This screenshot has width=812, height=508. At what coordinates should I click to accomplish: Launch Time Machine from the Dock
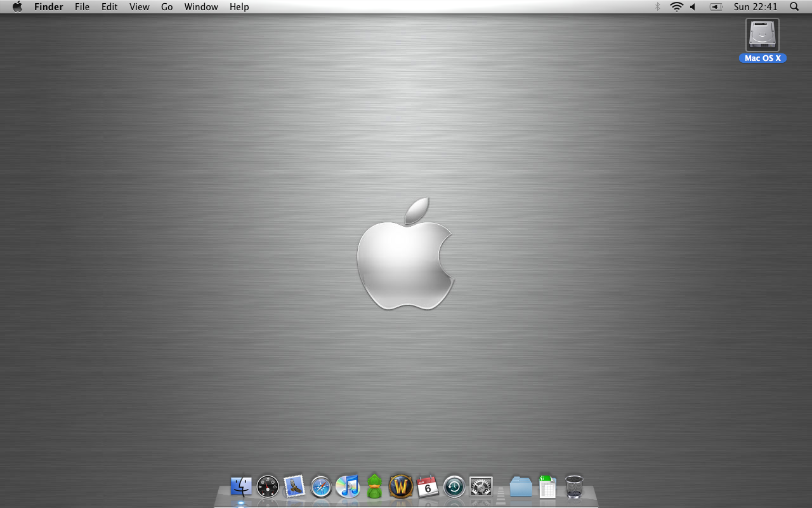[x=454, y=487]
